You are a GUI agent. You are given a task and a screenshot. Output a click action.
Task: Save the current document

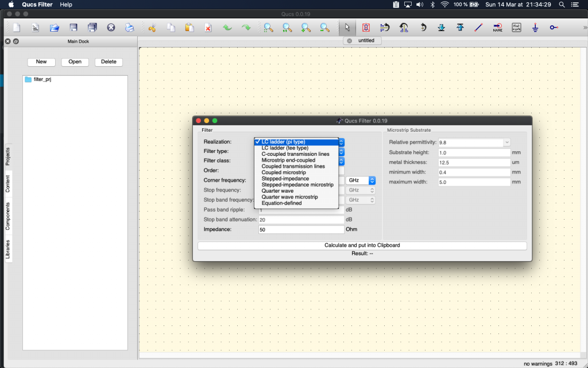[73, 28]
